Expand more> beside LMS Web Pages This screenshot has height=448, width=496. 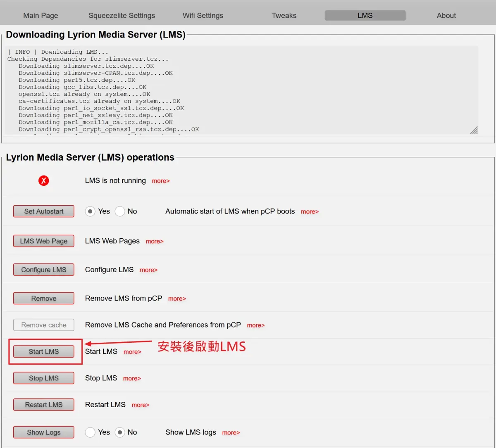click(155, 242)
